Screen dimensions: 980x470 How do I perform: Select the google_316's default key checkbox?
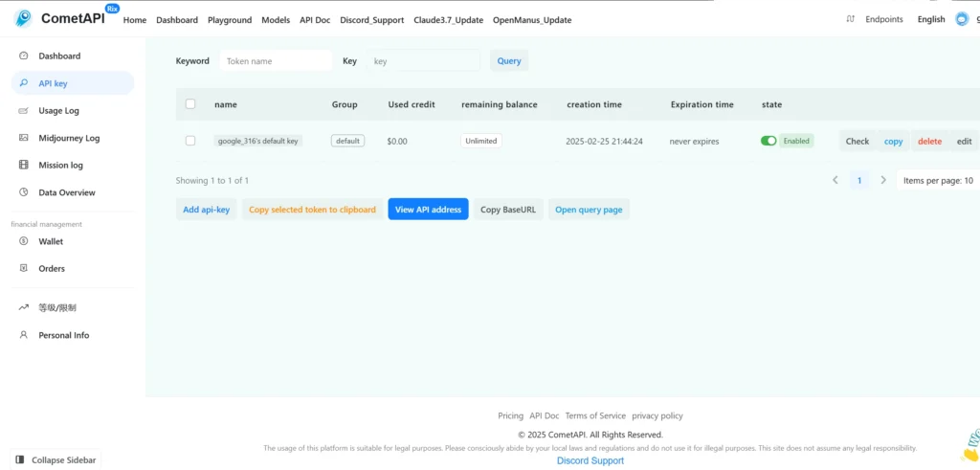[x=190, y=141]
